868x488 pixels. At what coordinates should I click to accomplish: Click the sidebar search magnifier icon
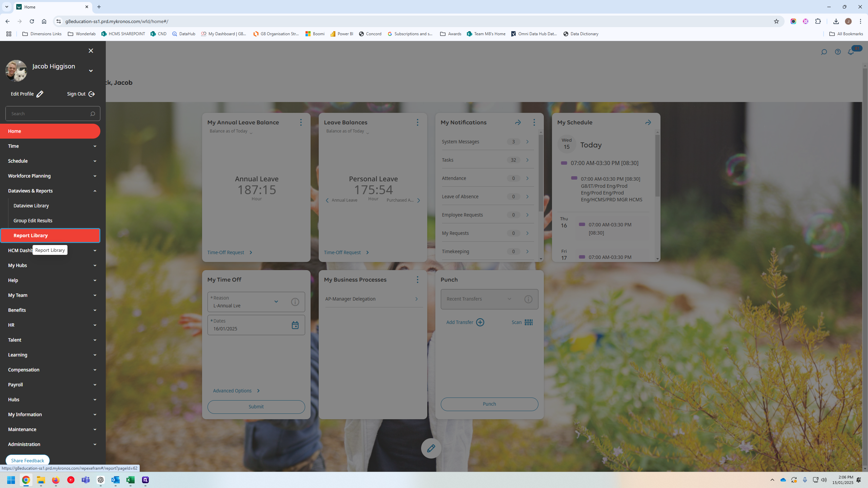[93, 114]
